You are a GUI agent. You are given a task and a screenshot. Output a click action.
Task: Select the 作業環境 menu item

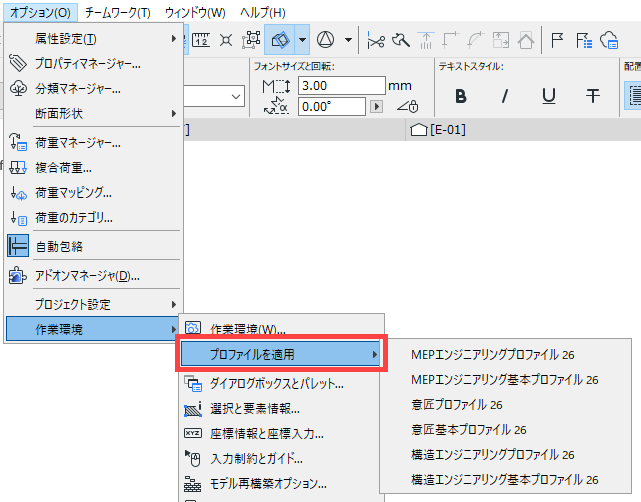[94, 329]
